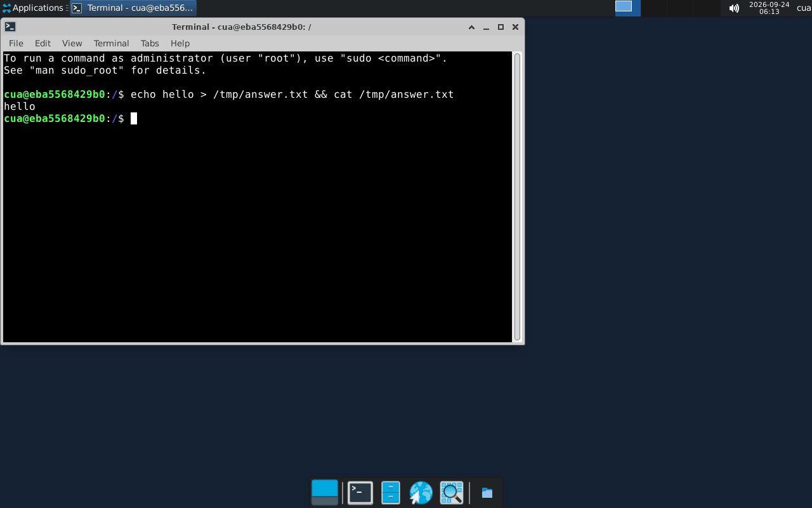The height and width of the screenshot is (508, 812).
Task: Minimize the terminal window
Action: point(486,27)
